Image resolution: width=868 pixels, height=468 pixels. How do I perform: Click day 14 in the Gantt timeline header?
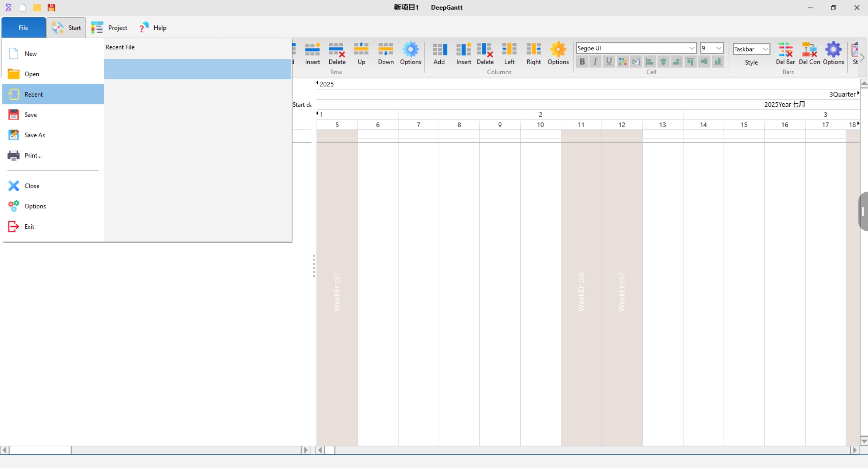click(703, 125)
